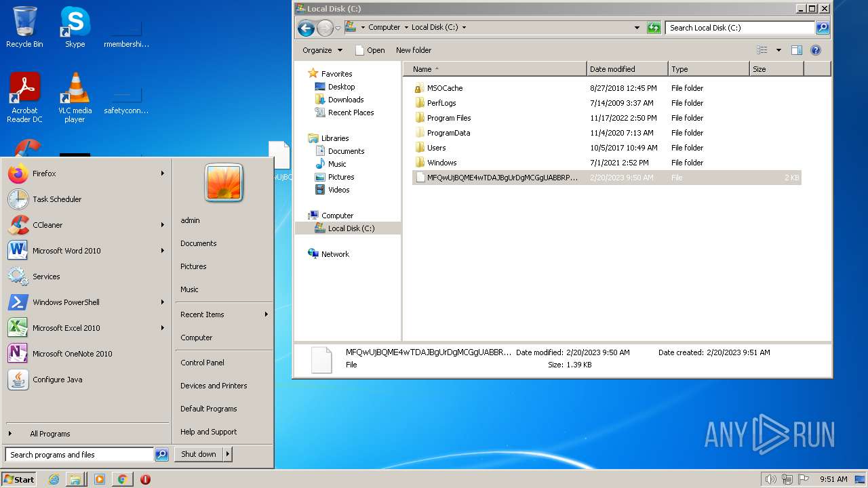Viewport: 868px width, 488px height.
Task: Open the views dropdown arrow
Action: [778, 50]
